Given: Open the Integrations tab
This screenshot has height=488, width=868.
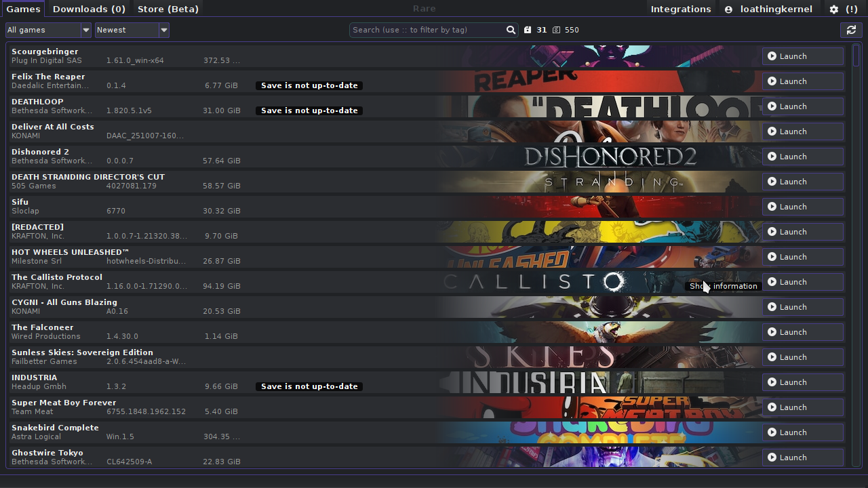Looking at the screenshot, I should 681,9.
